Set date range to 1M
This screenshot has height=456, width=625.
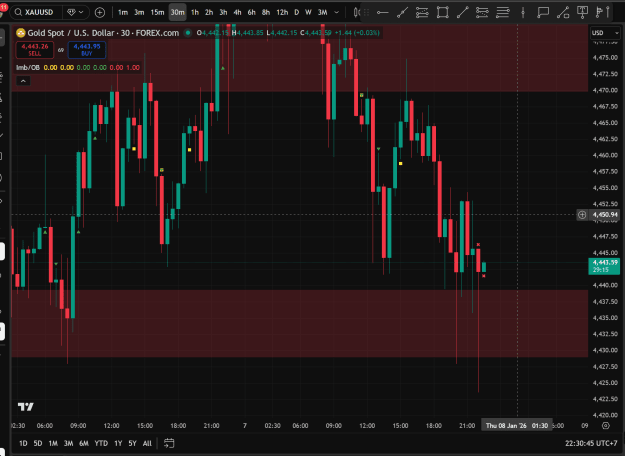53,443
